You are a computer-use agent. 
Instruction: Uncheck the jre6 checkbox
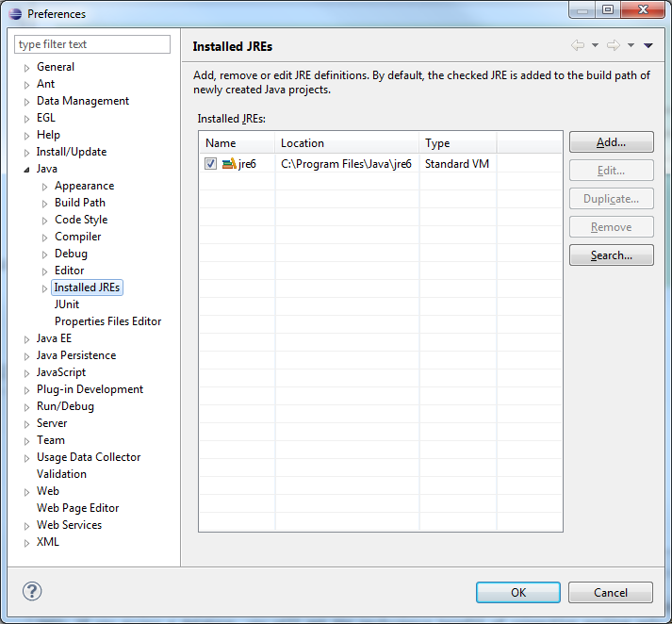(210, 164)
